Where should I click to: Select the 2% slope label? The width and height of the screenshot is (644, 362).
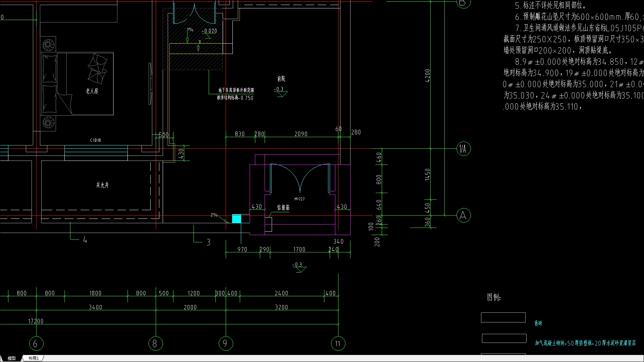point(214,215)
